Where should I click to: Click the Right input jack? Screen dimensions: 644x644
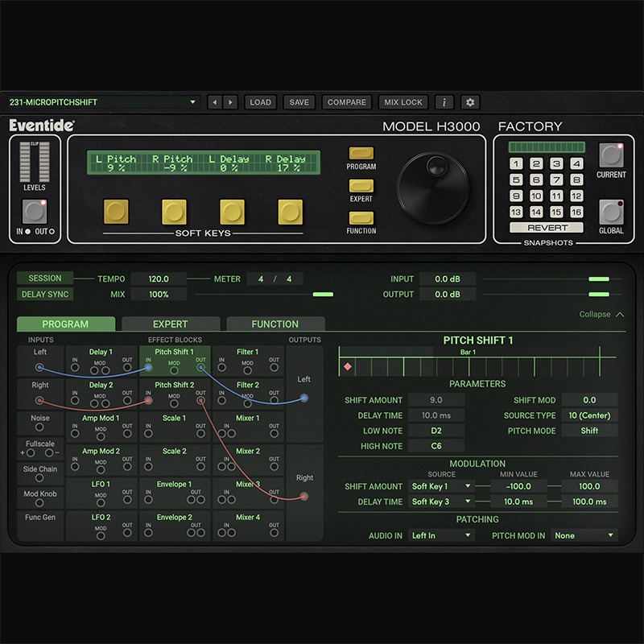pos(39,400)
